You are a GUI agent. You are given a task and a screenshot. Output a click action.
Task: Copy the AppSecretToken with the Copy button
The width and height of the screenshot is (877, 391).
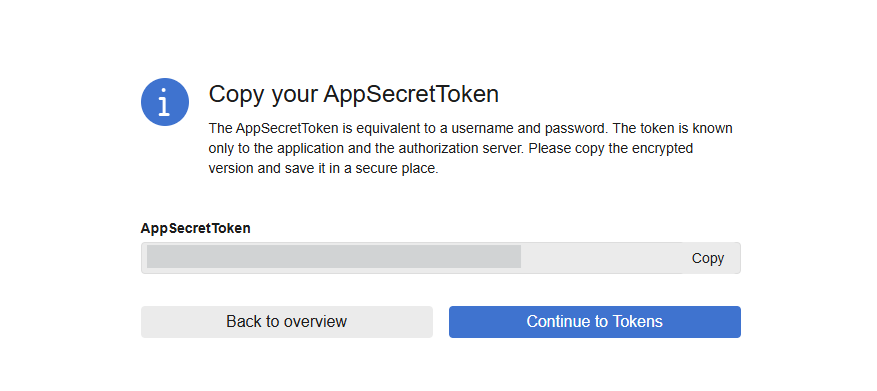708,258
